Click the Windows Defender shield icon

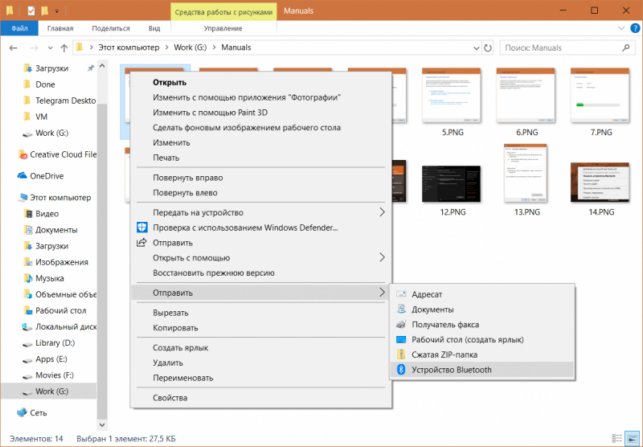pyautogui.click(x=142, y=228)
